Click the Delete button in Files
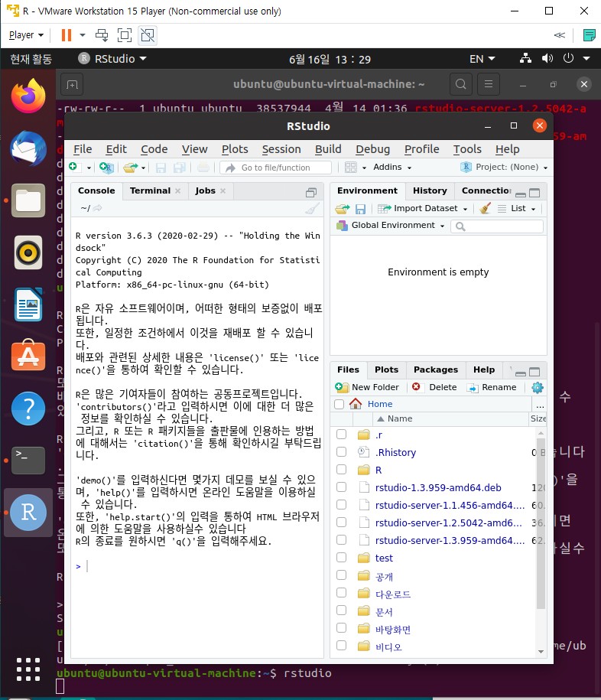The height and width of the screenshot is (700, 601). [434, 388]
